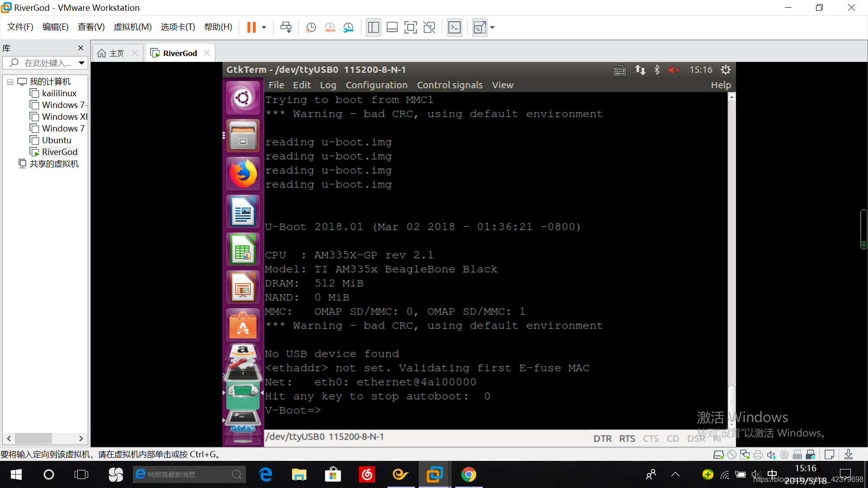
Task: Take a snapshot of the VM
Action: click(311, 28)
